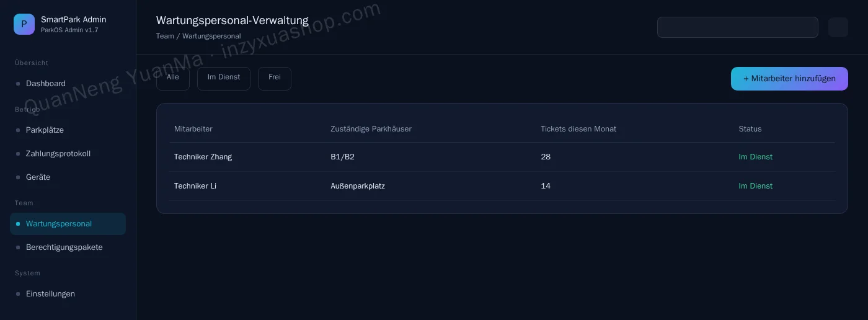Image resolution: width=868 pixels, height=320 pixels.
Task: Click Mitarbeiter hinzufügen button
Action: pos(789,79)
